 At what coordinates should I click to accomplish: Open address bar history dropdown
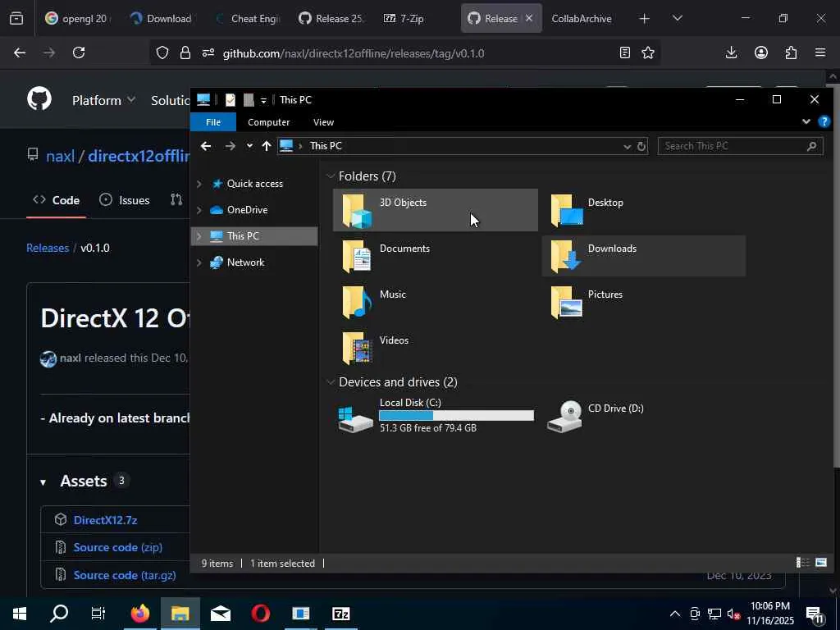628,146
